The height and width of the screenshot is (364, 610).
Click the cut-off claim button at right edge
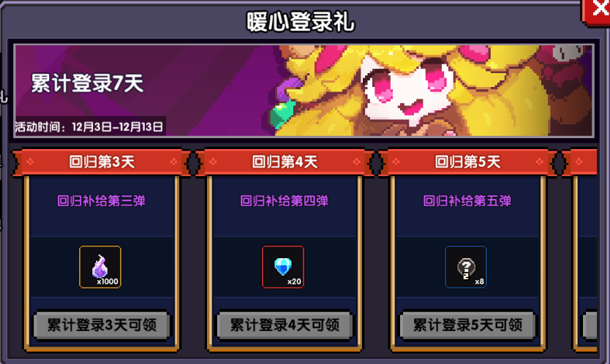coord(590,325)
